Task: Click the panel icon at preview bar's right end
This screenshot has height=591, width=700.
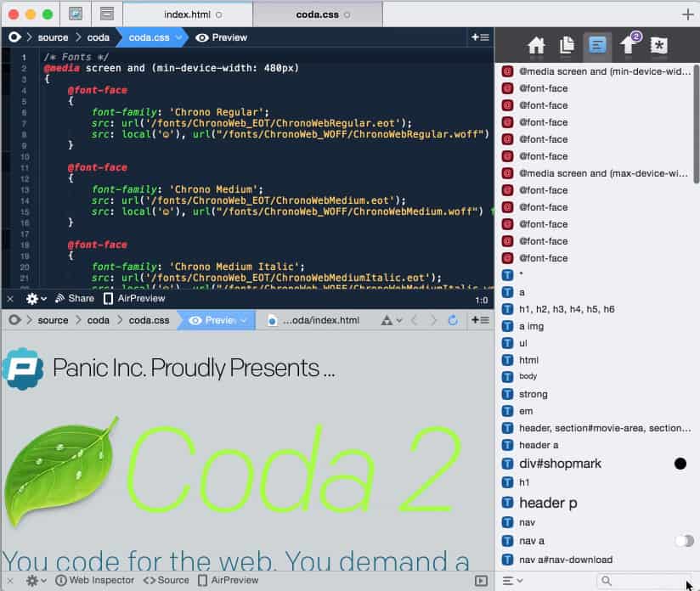Action: (x=481, y=580)
